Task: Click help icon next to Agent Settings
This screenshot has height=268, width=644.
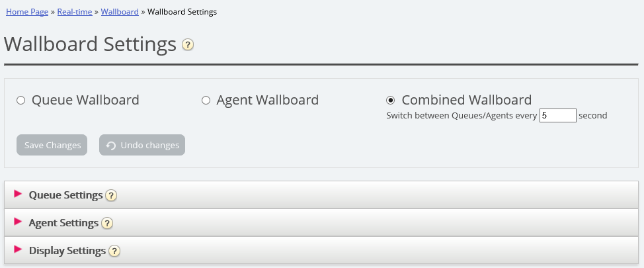Action: 107,223
